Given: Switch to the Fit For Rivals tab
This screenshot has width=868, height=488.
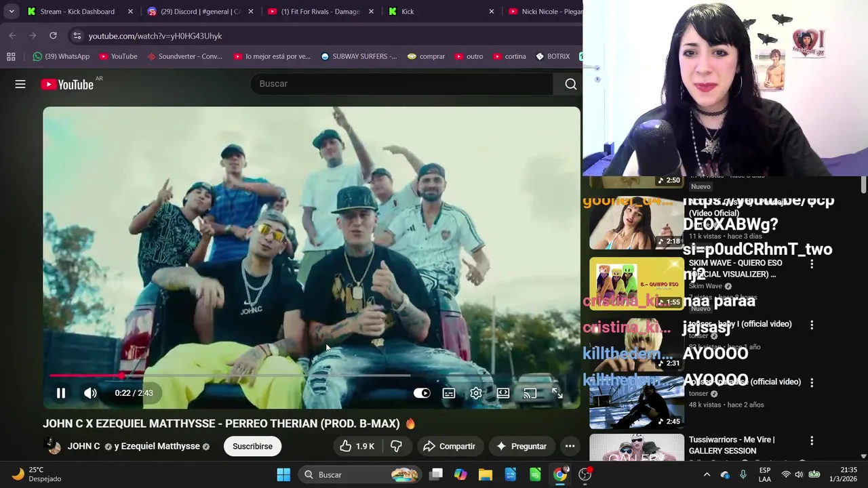Looking at the screenshot, I should [321, 12].
